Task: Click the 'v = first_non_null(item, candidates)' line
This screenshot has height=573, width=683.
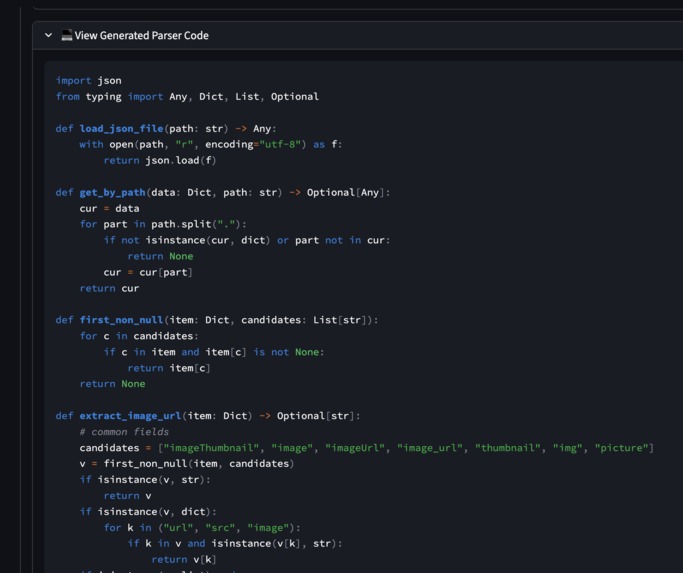Action: tap(187, 464)
